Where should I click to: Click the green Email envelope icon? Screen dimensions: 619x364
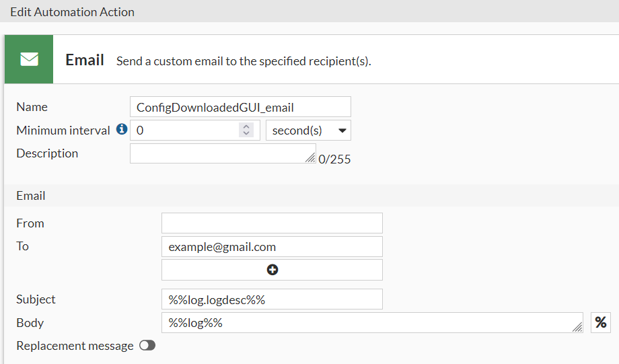tap(29, 59)
